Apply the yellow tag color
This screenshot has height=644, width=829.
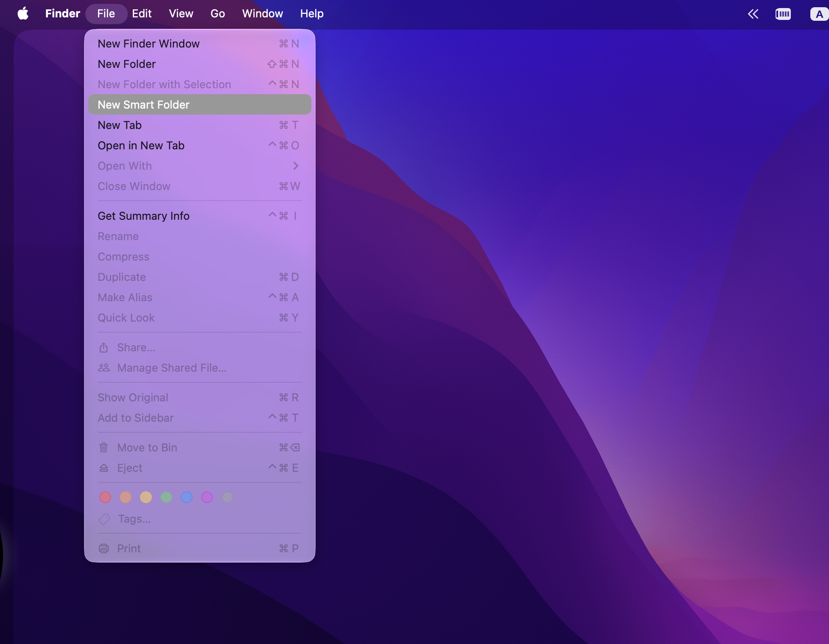click(x=146, y=497)
